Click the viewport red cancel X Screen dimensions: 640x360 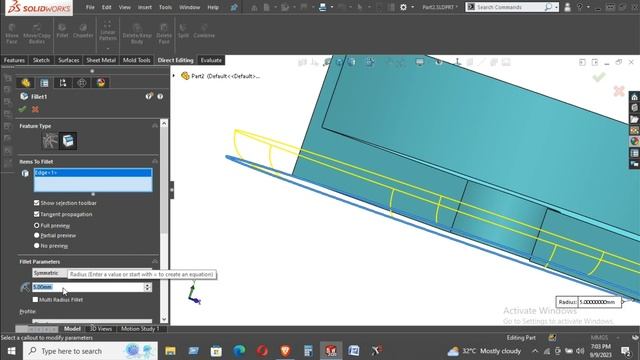coord(619,91)
